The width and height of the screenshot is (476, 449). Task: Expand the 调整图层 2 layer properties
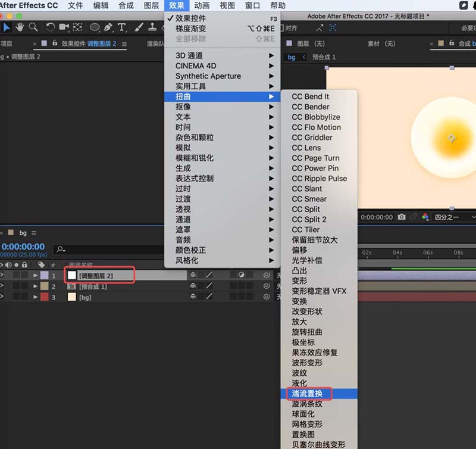36,276
